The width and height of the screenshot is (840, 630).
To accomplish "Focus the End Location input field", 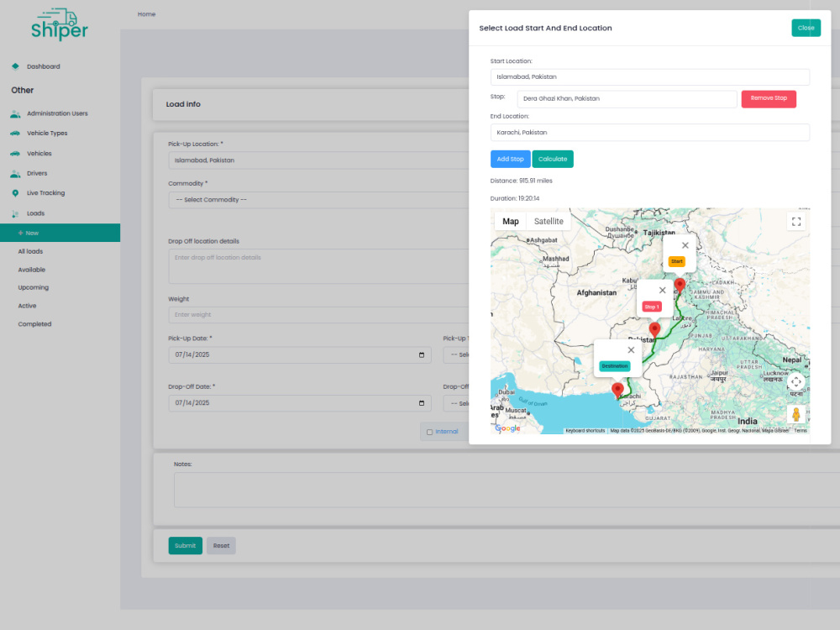I will pyautogui.click(x=650, y=133).
